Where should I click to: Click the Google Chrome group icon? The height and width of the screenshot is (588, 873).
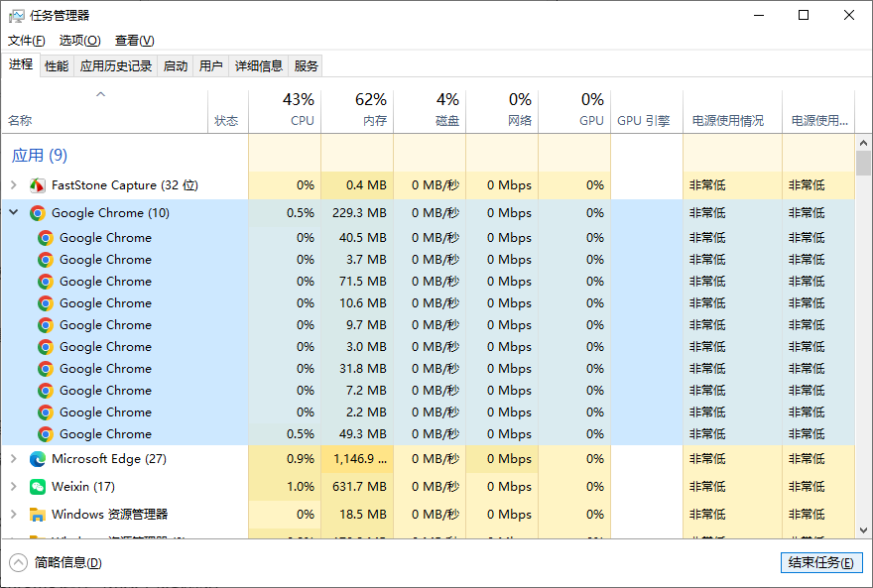[x=37, y=213]
